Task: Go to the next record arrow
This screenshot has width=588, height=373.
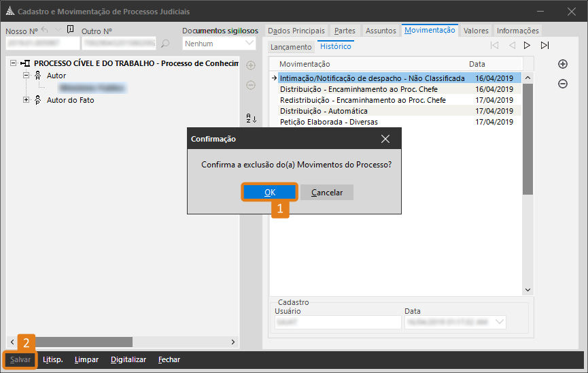Action: [527, 46]
